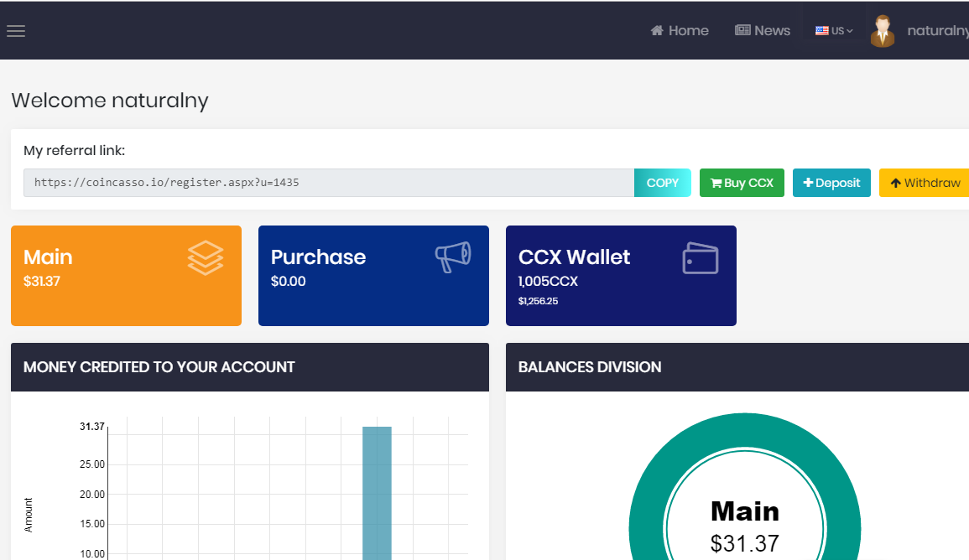The width and height of the screenshot is (969, 560).
Task: Click the blue bar in the chart
Action: (x=377, y=493)
